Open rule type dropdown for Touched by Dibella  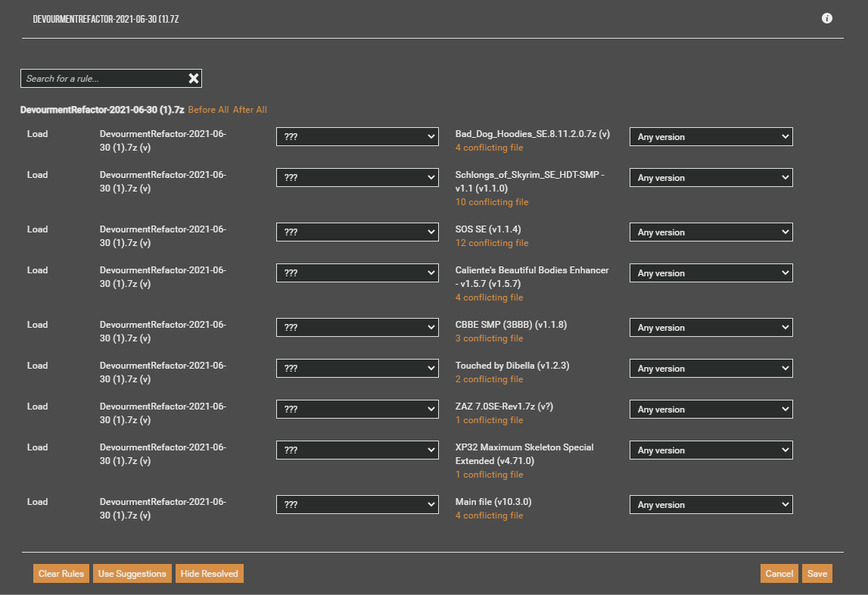358,369
